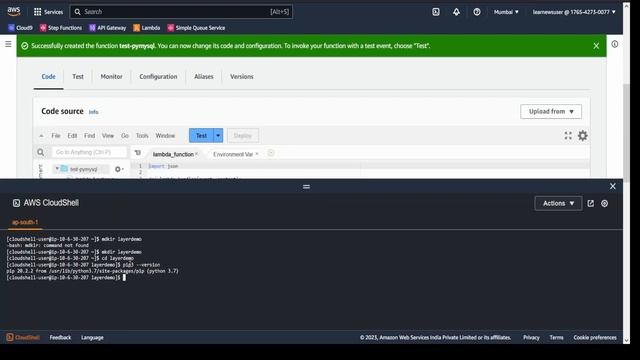This screenshot has width=640, height=360.
Task: Close the CloudShell panel
Action: pos(613,186)
